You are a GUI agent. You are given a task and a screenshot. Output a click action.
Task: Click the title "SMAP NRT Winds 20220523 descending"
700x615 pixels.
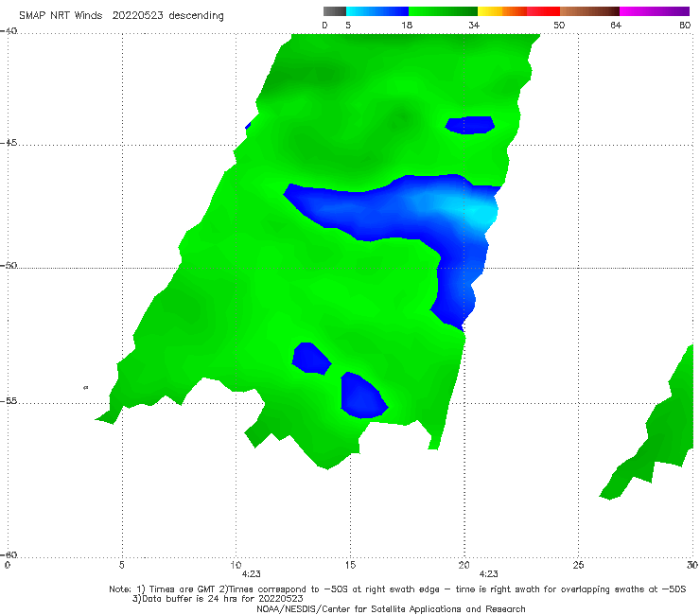click(121, 15)
